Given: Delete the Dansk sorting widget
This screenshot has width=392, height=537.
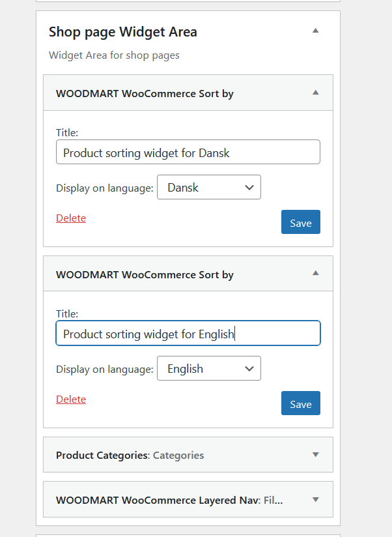Looking at the screenshot, I should [x=71, y=218].
